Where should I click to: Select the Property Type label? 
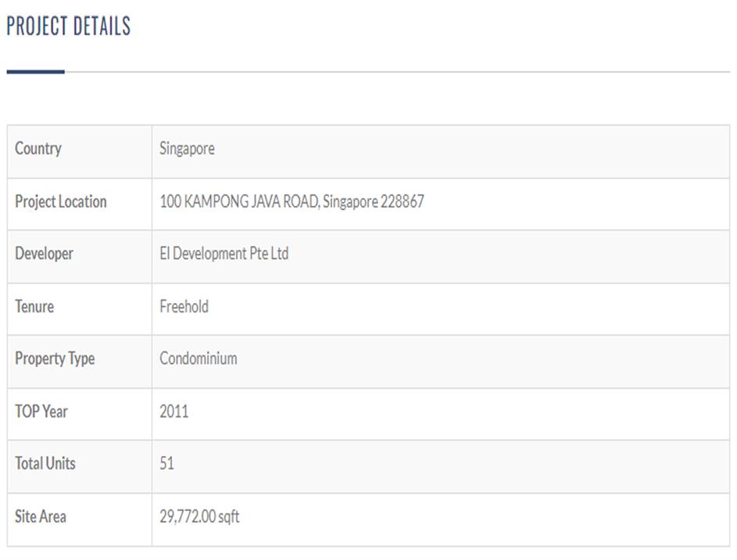tap(55, 358)
